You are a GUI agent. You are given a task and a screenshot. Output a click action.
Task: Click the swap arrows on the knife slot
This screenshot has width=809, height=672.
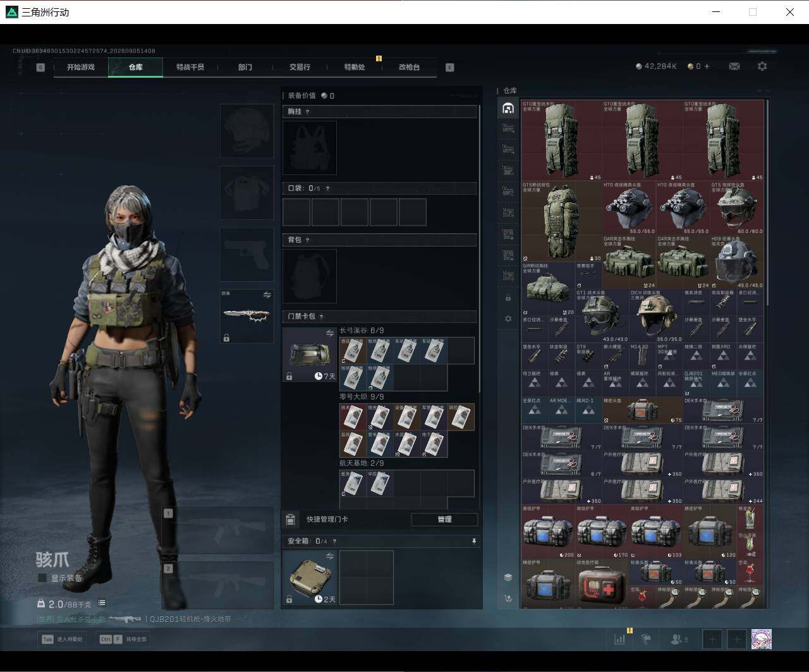tap(267, 295)
